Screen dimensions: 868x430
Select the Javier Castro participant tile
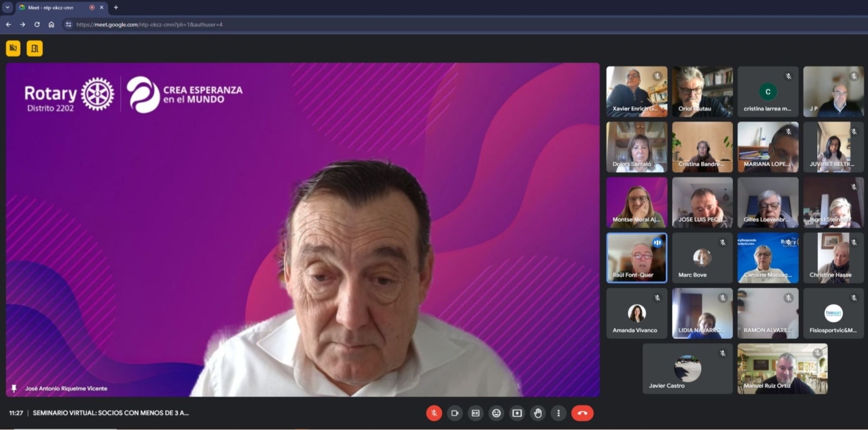687,369
